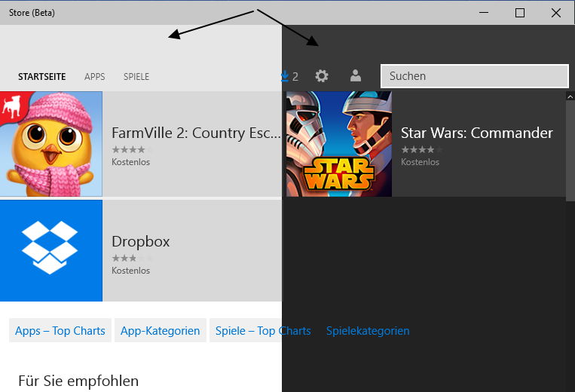Click Kostenlos under Dropbox
The height and width of the screenshot is (392, 575).
(x=131, y=271)
